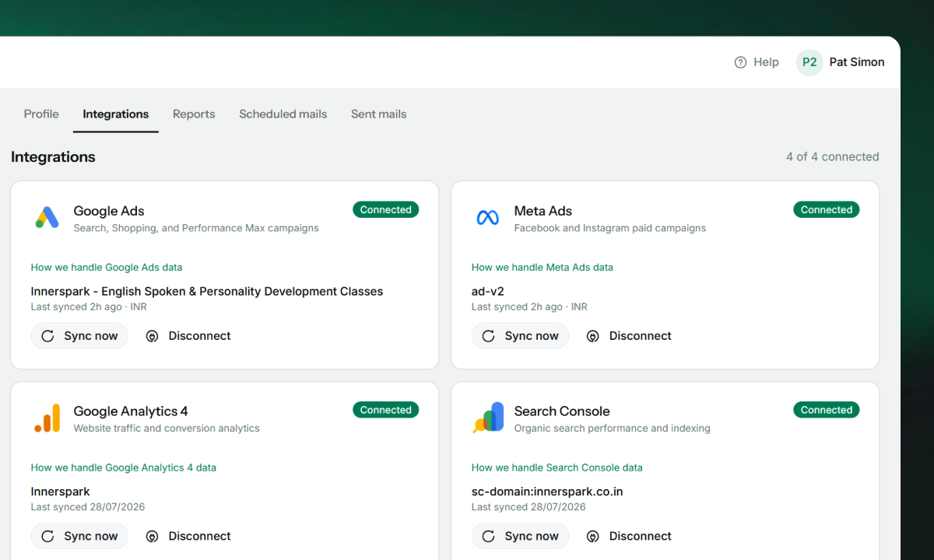Click the Help question mark icon

point(741,62)
